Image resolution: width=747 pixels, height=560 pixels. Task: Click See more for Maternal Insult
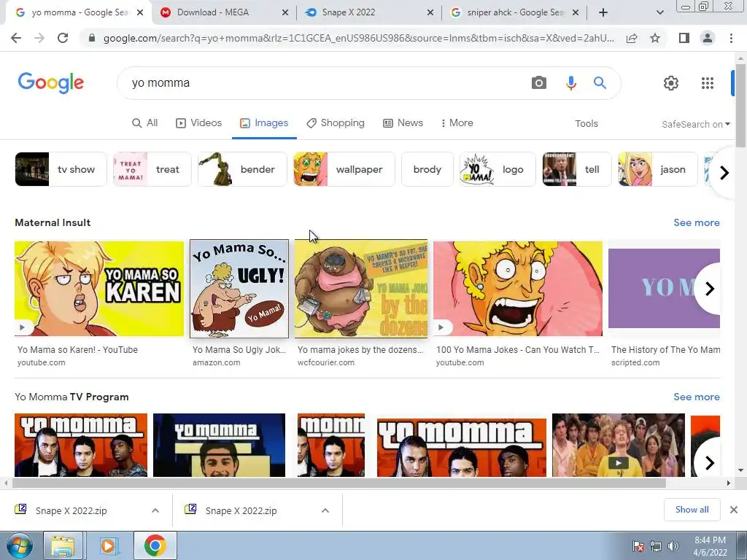point(697,222)
